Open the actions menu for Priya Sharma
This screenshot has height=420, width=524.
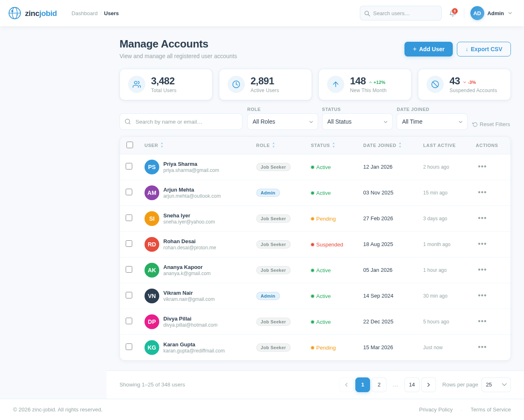tap(482, 167)
